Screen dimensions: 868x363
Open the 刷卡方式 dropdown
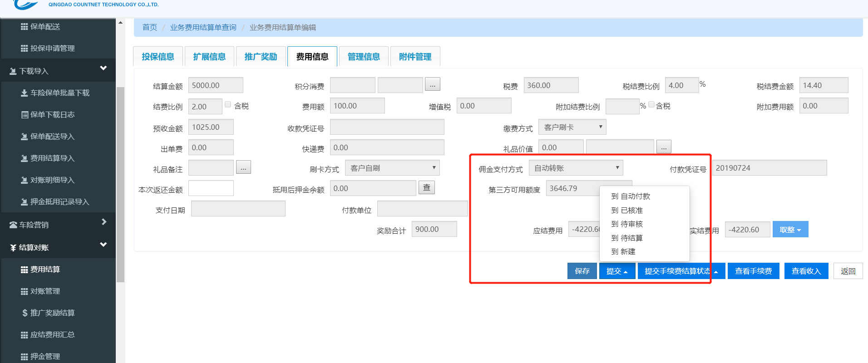pyautogui.click(x=392, y=168)
